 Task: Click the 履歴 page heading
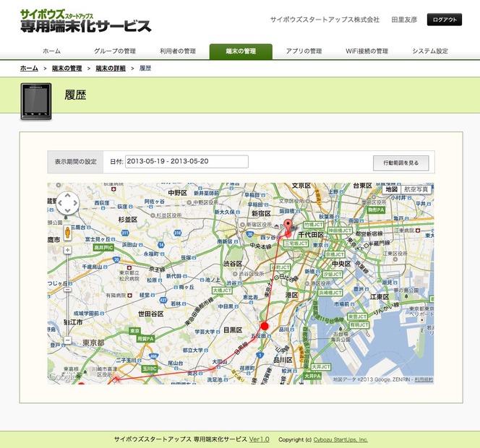[x=75, y=95]
